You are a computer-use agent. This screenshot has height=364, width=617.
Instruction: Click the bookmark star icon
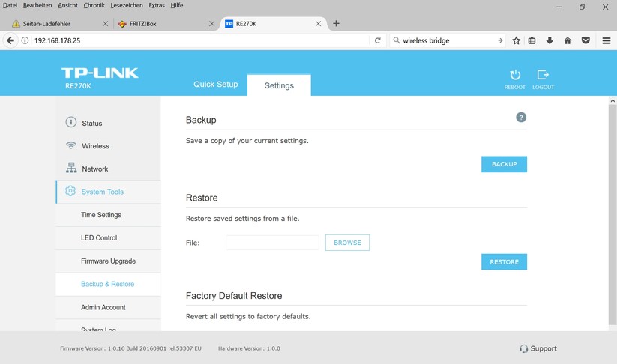click(x=516, y=40)
